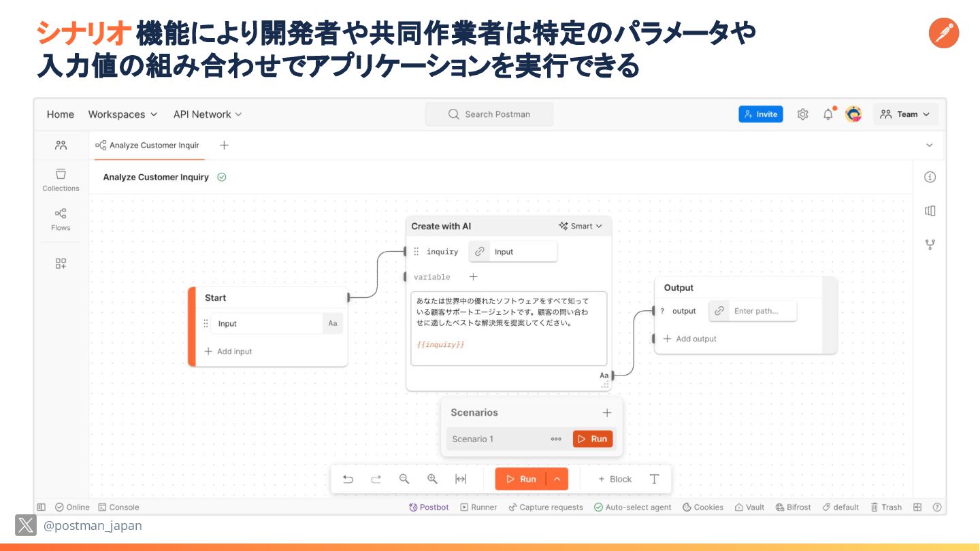
Task: Click the link icon beside output path
Action: point(719,311)
